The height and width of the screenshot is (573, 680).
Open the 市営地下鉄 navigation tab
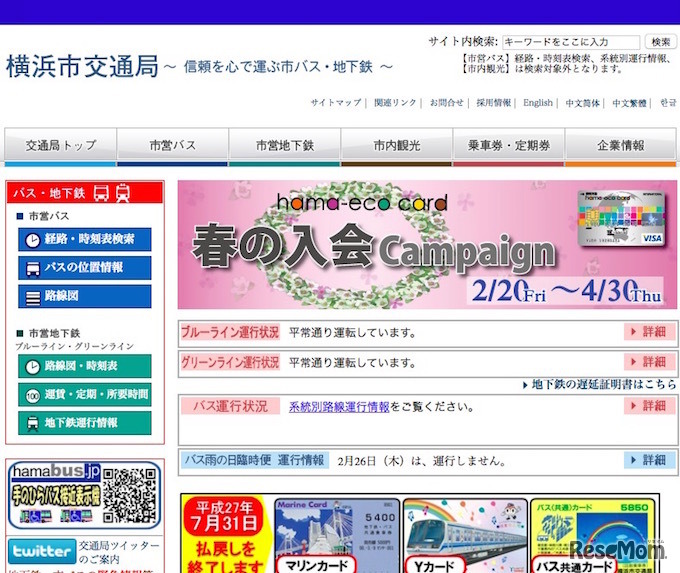point(284,146)
